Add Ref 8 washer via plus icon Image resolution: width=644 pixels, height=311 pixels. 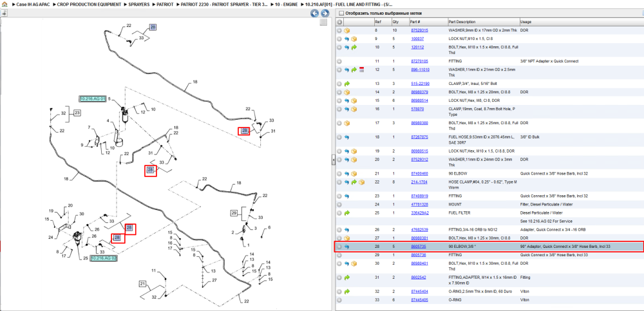pos(339,30)
